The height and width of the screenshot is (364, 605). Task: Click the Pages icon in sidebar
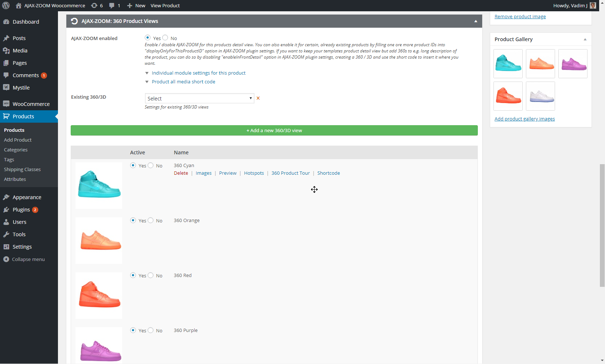pyautogui.click(x=6, y=63)
